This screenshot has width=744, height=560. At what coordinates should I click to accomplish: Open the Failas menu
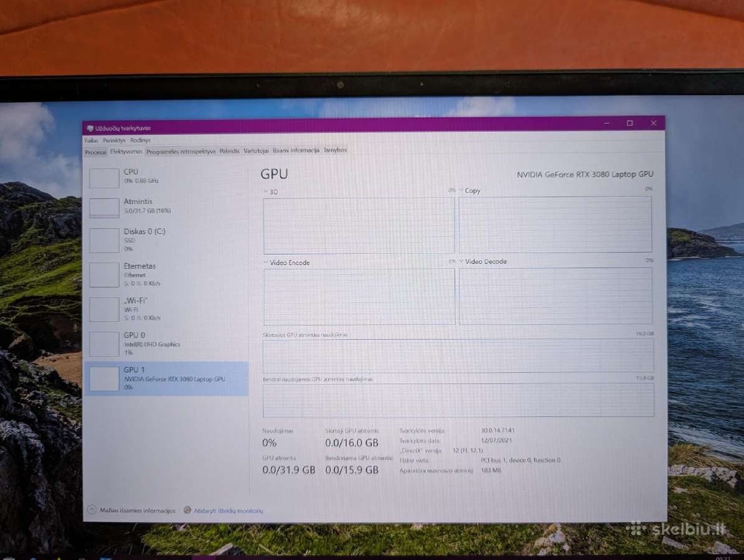pos(91,141)
